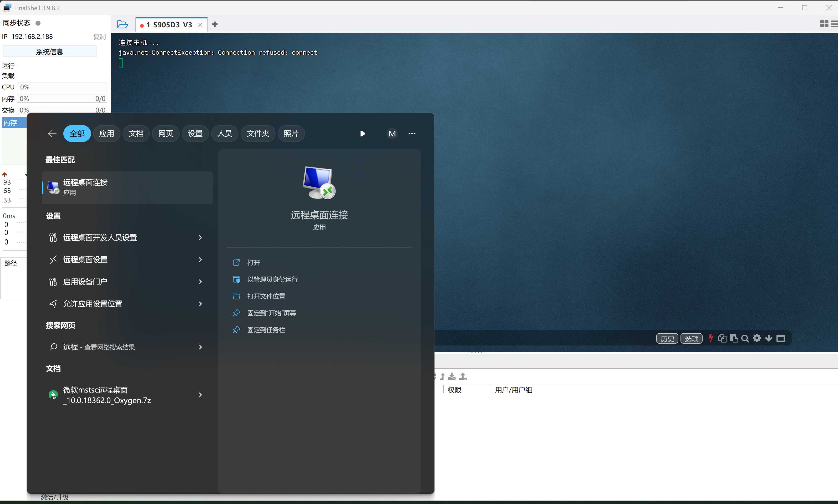Add a new session tab with plus icon

[215, 24]
